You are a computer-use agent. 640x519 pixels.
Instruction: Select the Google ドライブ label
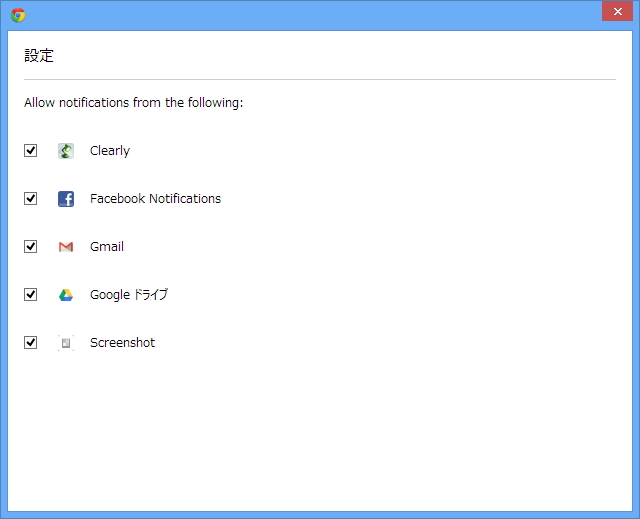(129, 295)
